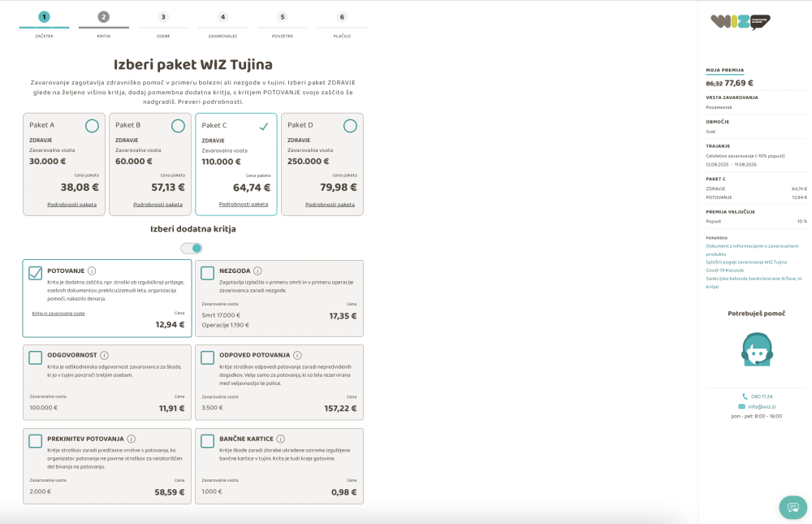Viewport: 812px width, 524px height.
Task: Click the Paket C price 64,74 €
Action: 252,188
